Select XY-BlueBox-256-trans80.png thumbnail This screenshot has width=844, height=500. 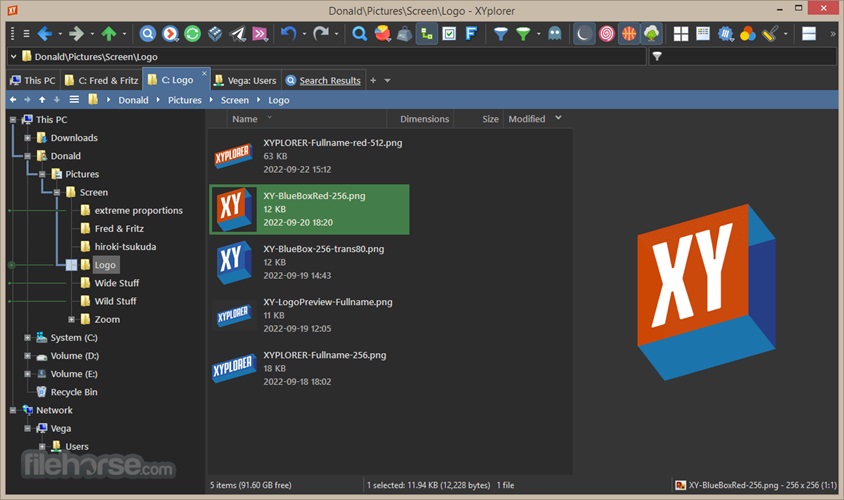231,261
